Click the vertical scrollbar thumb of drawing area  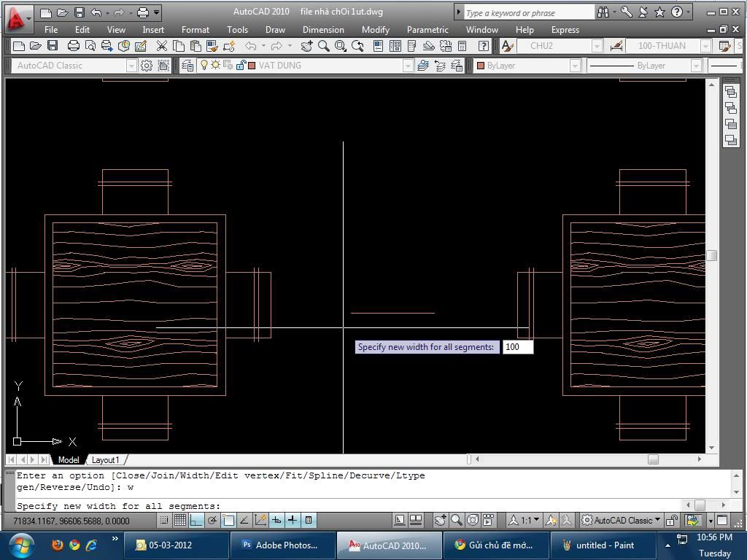point(711,255)
